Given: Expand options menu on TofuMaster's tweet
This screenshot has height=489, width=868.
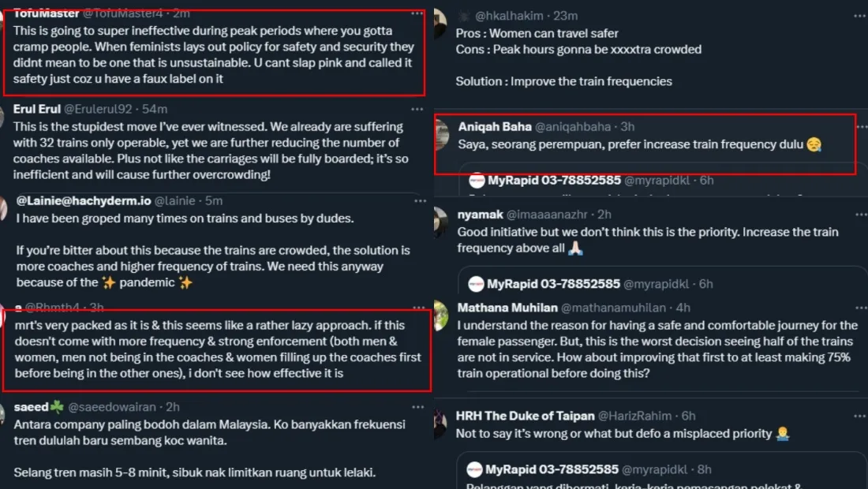Looking at the screenshot, I should click(x=417, y=13).
